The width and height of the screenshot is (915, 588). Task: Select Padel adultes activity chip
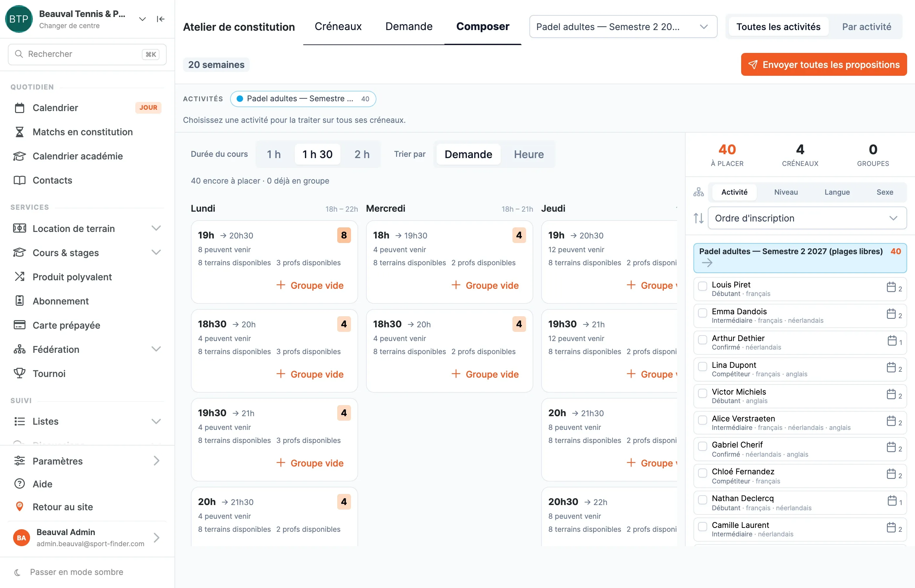click(x=303, y=99)
